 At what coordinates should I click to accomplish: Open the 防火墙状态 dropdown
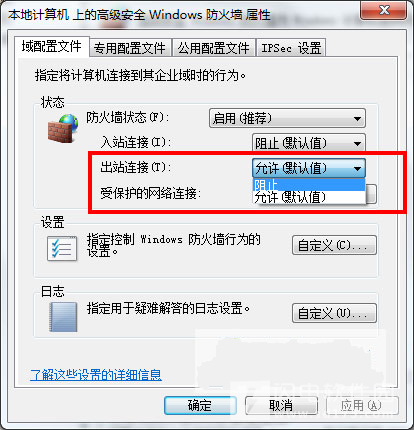[x=287, y=118]
